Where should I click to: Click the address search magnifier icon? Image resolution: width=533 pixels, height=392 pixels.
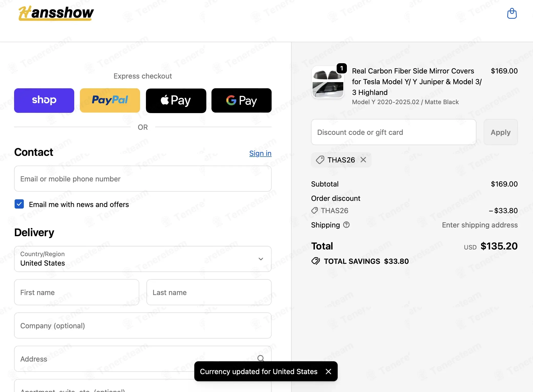tap(261, 358)
